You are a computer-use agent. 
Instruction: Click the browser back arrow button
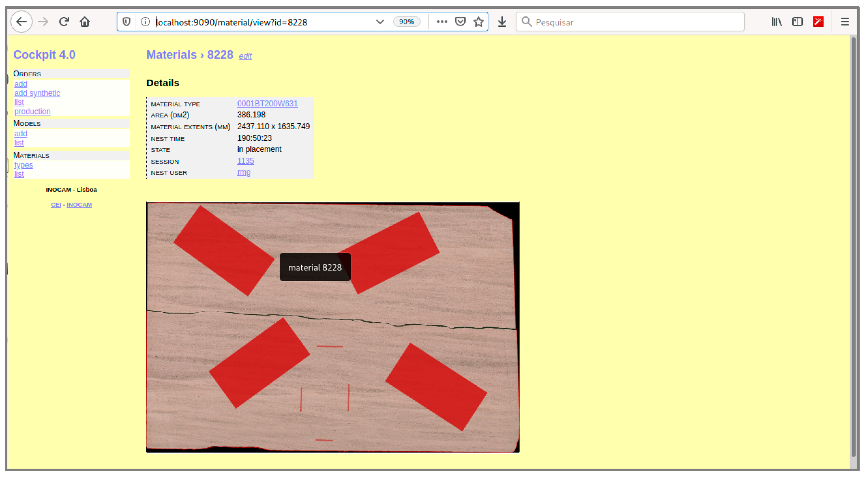[x=21, y=22]
